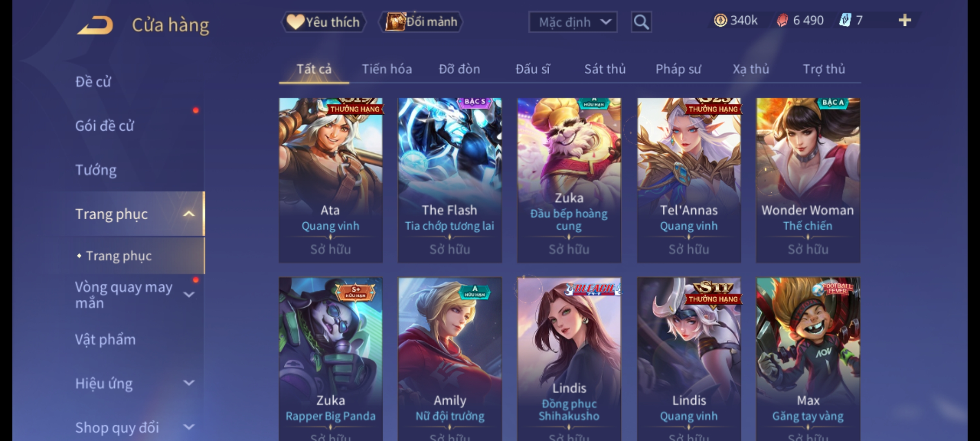Tap the plus icon to add currency

click(905, 20)
